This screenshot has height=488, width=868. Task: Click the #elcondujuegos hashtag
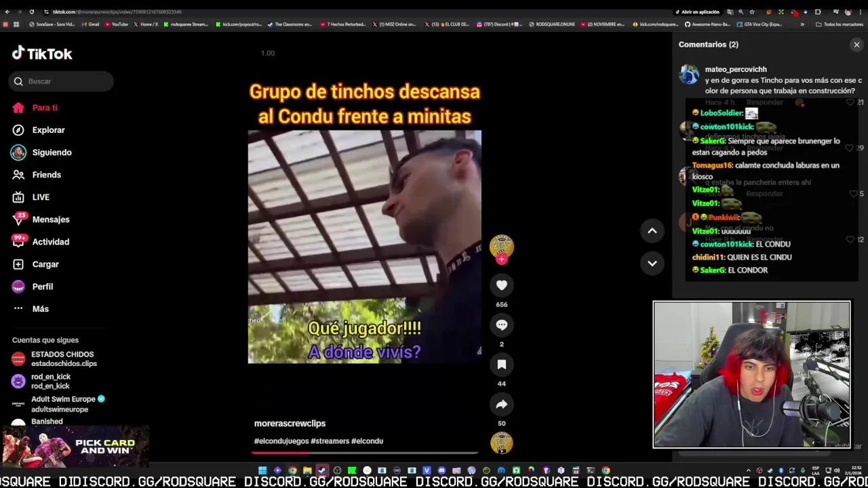click(x=281, y=441)
